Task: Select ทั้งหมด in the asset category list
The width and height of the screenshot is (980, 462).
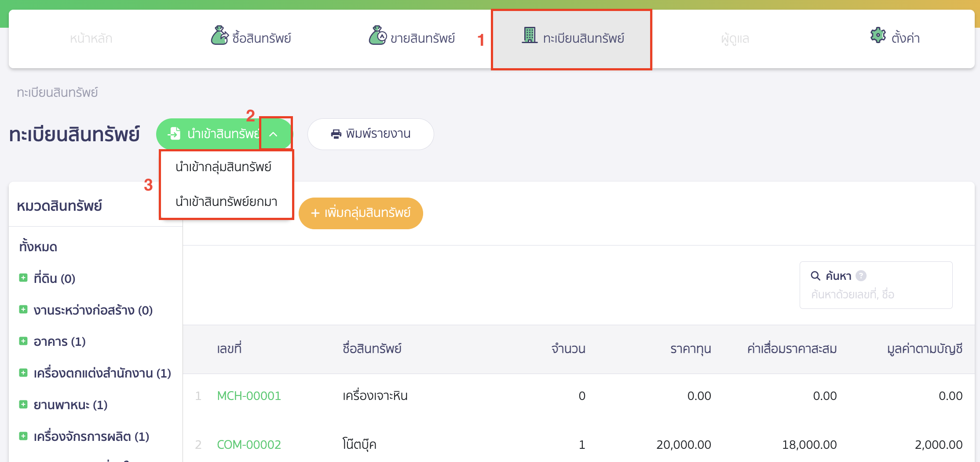Action: [x=38, y=247]
